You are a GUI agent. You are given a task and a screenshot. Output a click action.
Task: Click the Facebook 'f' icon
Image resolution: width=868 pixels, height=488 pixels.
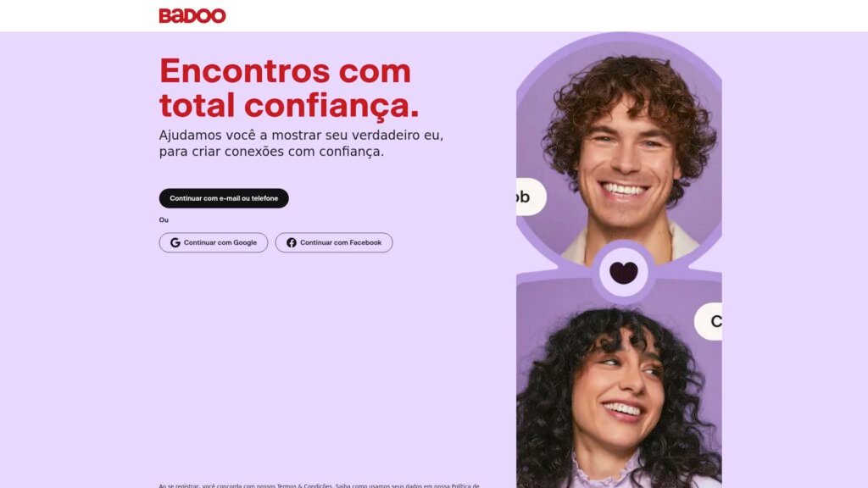click(x=292, y=243)
